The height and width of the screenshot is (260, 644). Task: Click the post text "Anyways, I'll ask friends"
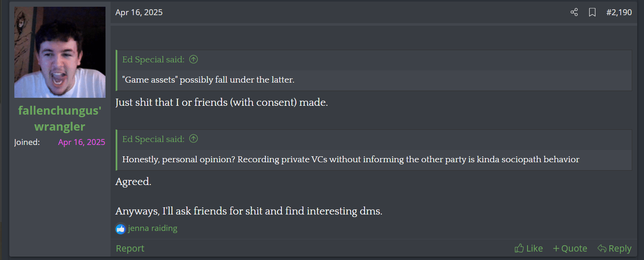coord(249,211)
